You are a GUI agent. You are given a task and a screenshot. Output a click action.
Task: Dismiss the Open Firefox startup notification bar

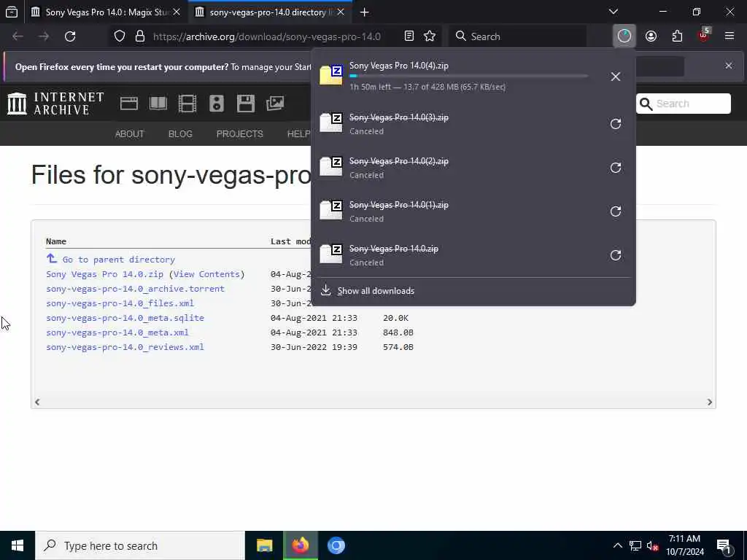click(x=729, y=66)
